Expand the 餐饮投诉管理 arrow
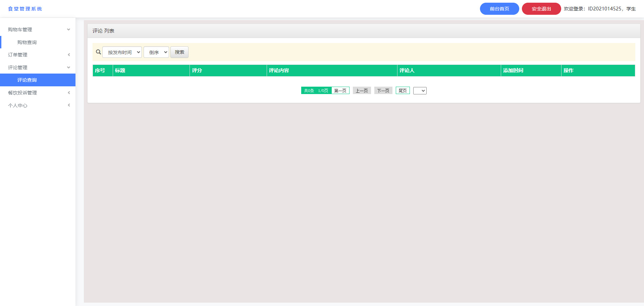Viewport: 644px width, 306px height. 69,93
